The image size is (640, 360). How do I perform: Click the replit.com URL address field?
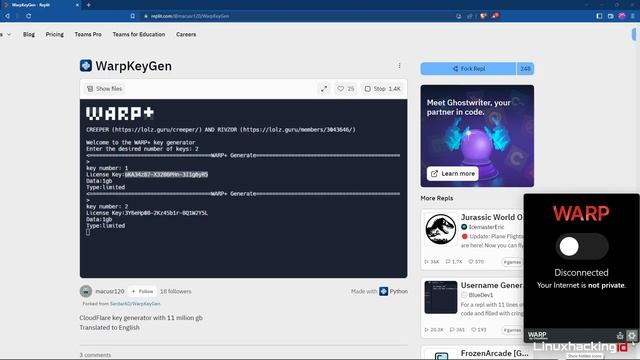click(x=190, y=16)
